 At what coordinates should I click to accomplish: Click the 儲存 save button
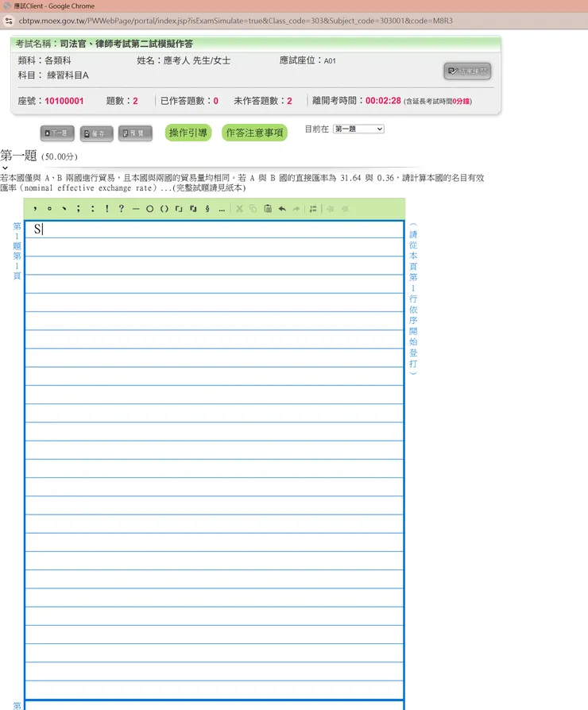96,133
